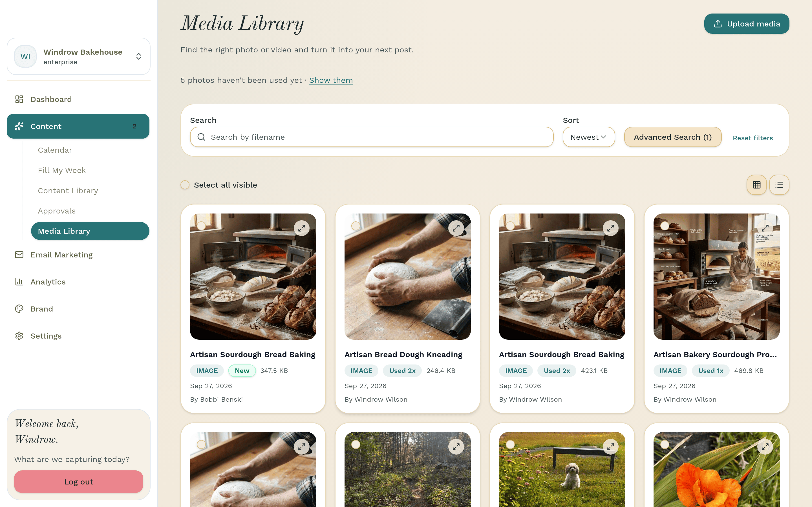Open Dashboard from sidebar icon
This screenshot has height=507, width=812.
[x=19, y=99]
